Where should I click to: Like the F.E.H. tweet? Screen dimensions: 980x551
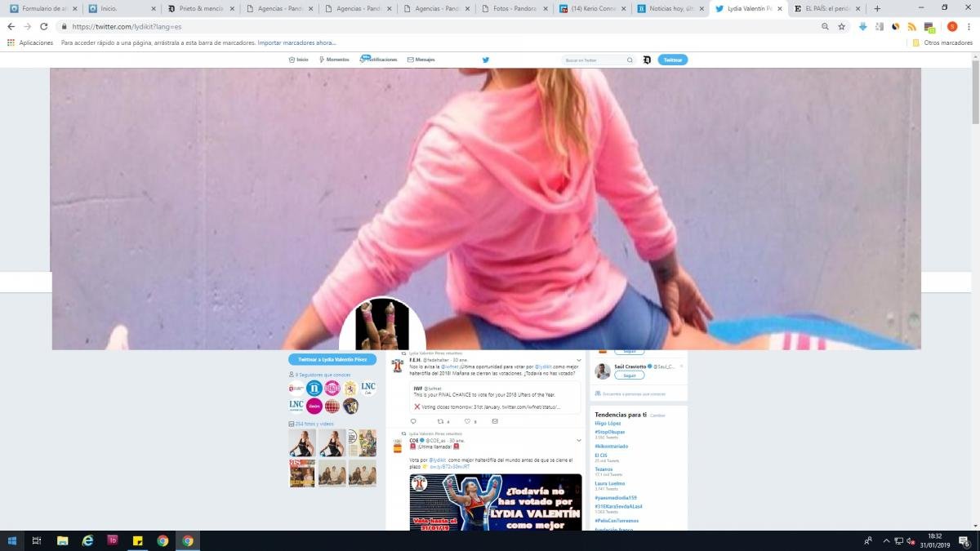pyautogui.click(x=468, y=421)
